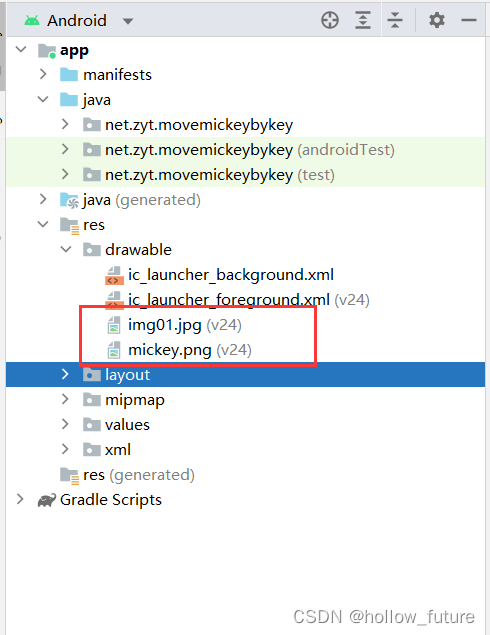Select ic_launcher_foreground.xml (v24) file
The width and height of the screenshot is (490, 635).
[249, 300]
